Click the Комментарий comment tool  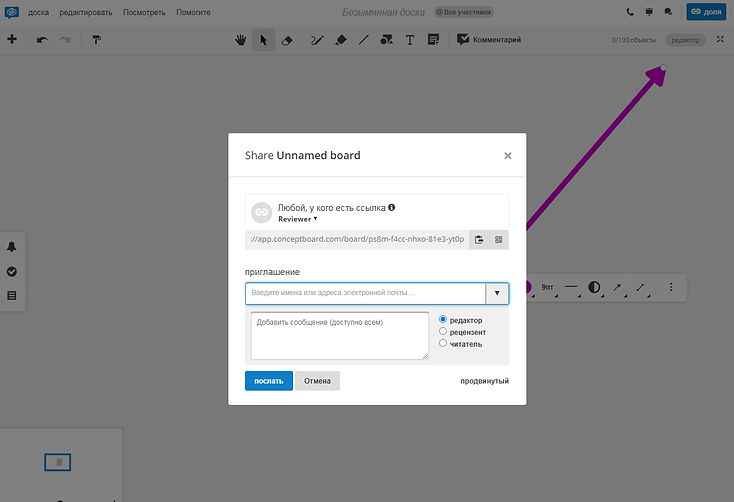pos(489,40)
